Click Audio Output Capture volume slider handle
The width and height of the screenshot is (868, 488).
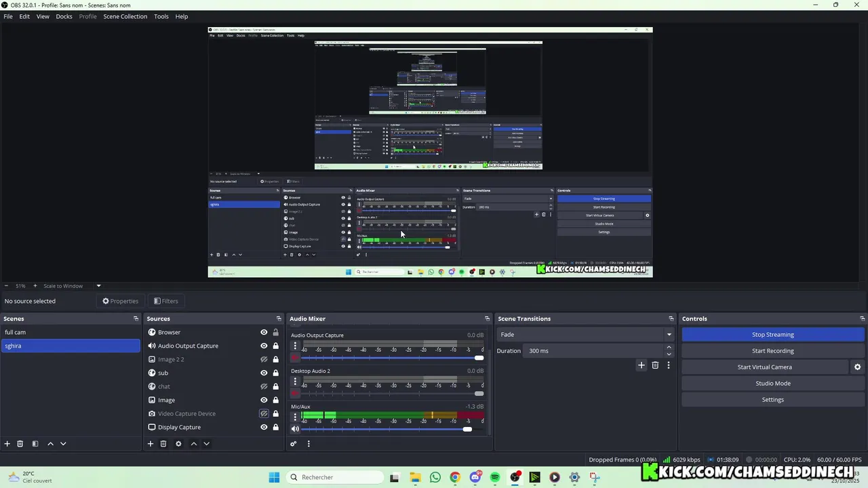[479, 357]
